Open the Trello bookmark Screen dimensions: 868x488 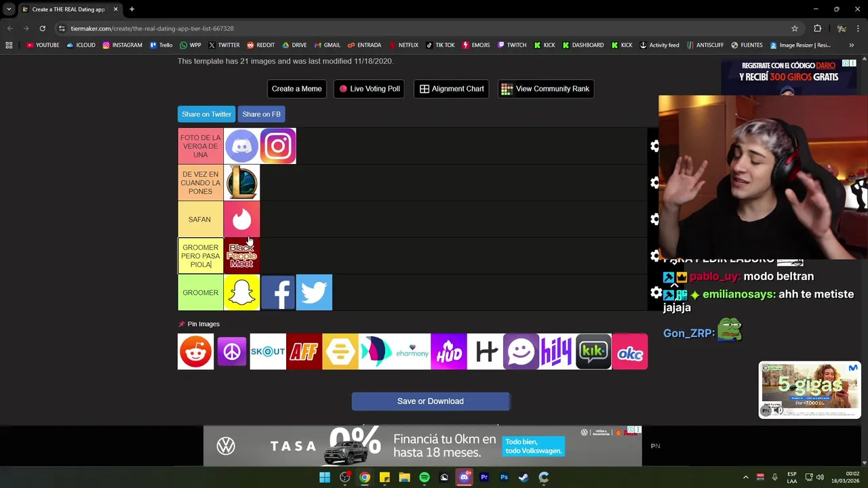[x=161, y=45]
